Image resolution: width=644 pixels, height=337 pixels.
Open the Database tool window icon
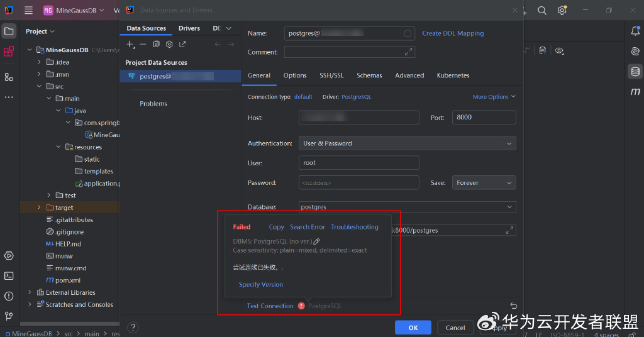tap(635, 72)
